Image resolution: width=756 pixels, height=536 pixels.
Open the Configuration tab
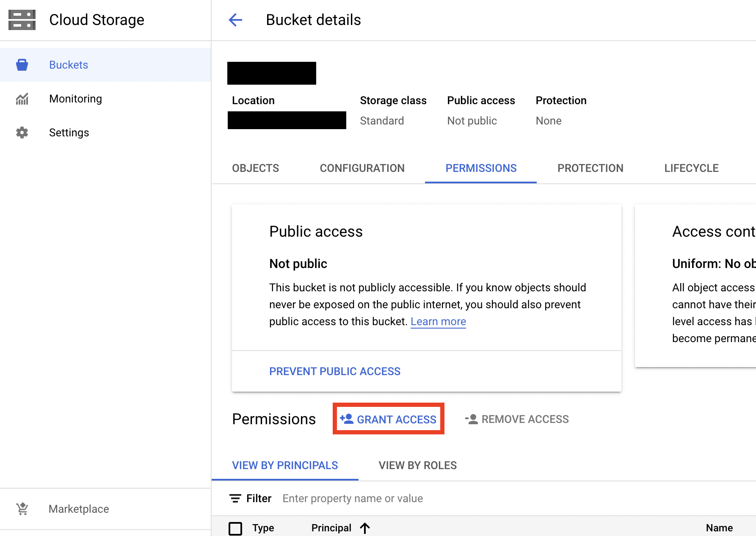[x=362, y=168]
